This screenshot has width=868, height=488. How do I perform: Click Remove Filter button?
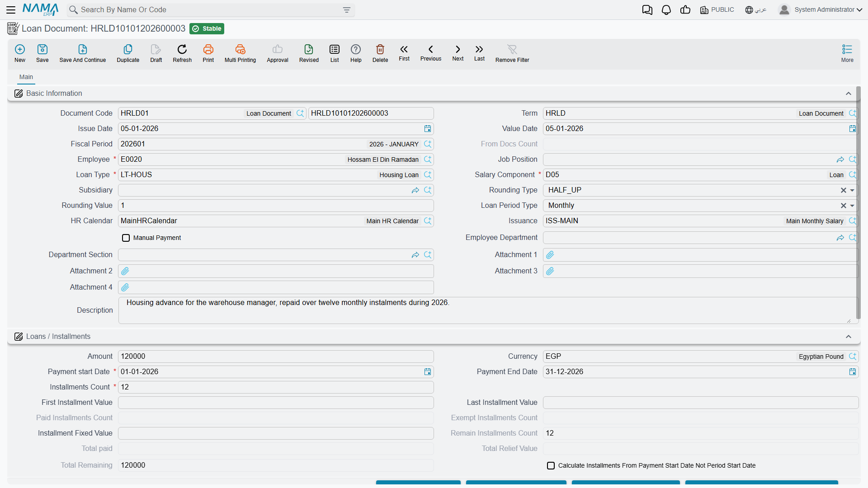click(x=512, y=53)
